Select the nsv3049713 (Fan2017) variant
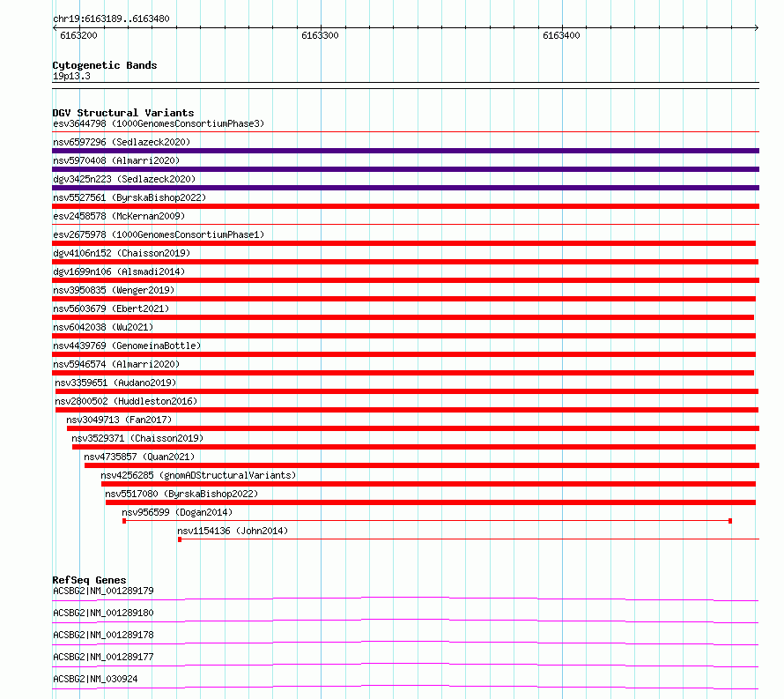 pyautogui.click(x=119, y=420)
